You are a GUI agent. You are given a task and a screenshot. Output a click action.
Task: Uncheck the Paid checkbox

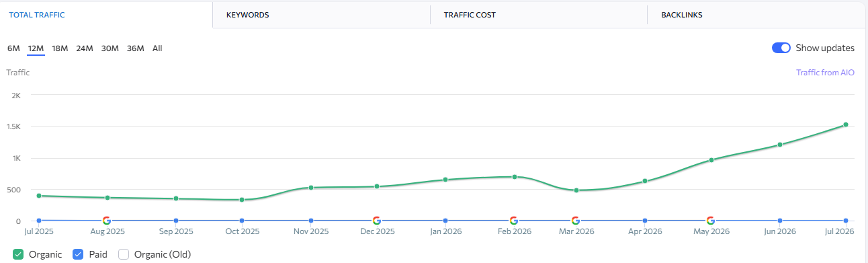[77, 254]
